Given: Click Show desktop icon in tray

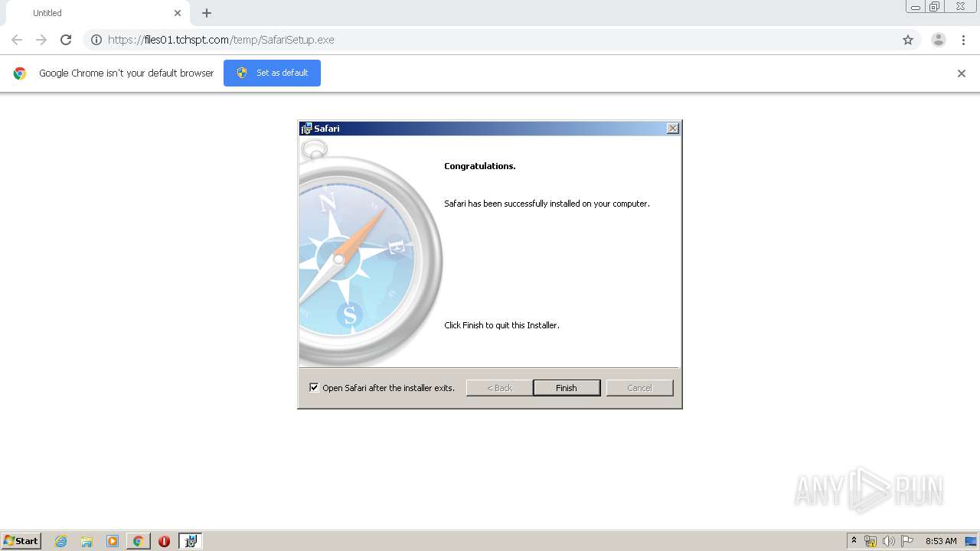Looking at the screenshot, I should (x=971, y=541).
